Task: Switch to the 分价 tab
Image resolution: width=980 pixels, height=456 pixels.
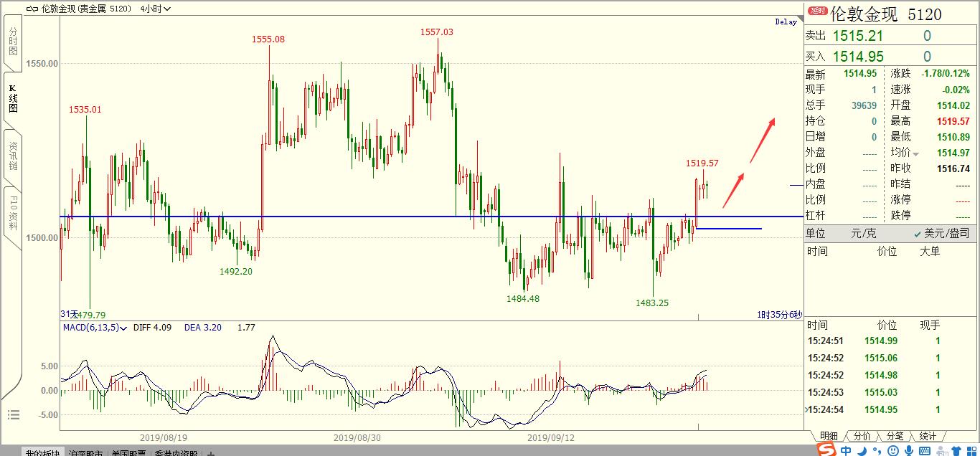Action: pos(862,436)
